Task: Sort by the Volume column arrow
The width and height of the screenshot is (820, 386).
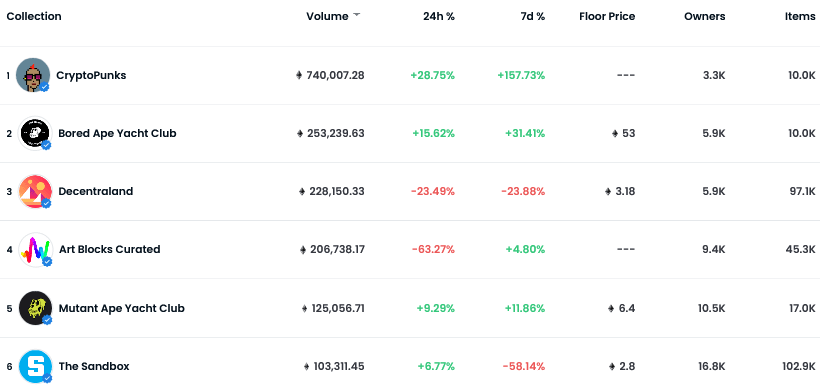Action: pos(357,15)
